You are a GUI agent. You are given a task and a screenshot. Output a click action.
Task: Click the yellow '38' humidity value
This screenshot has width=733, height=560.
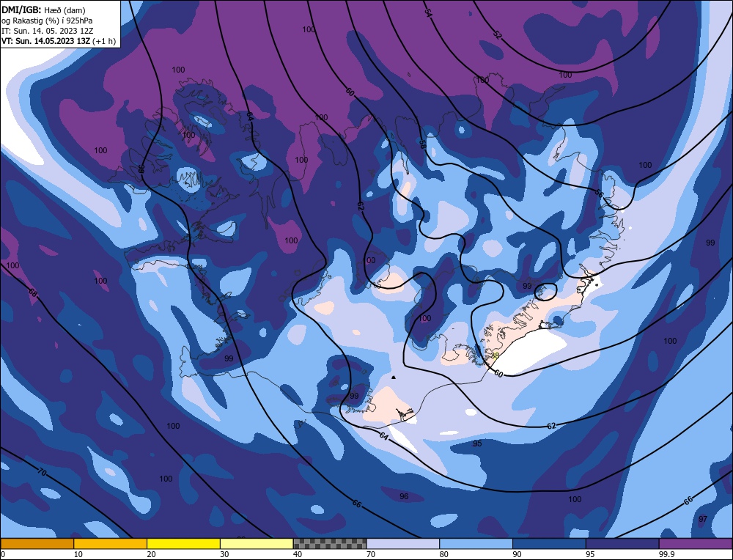(495, 355)
